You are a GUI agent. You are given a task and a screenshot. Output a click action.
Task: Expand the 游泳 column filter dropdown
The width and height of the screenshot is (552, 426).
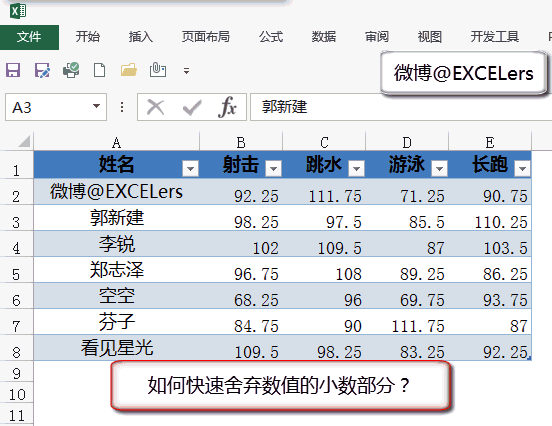[439, 169]
